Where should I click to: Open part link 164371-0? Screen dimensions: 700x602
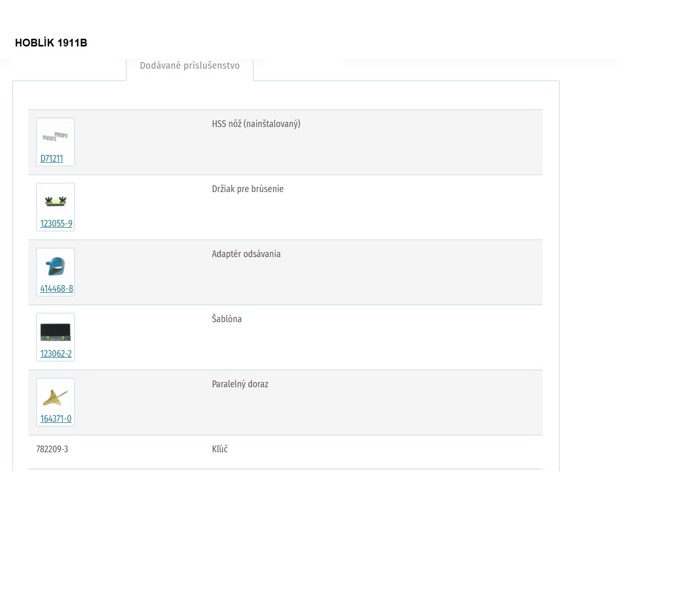pyautogui.click(x=56, y=419)
